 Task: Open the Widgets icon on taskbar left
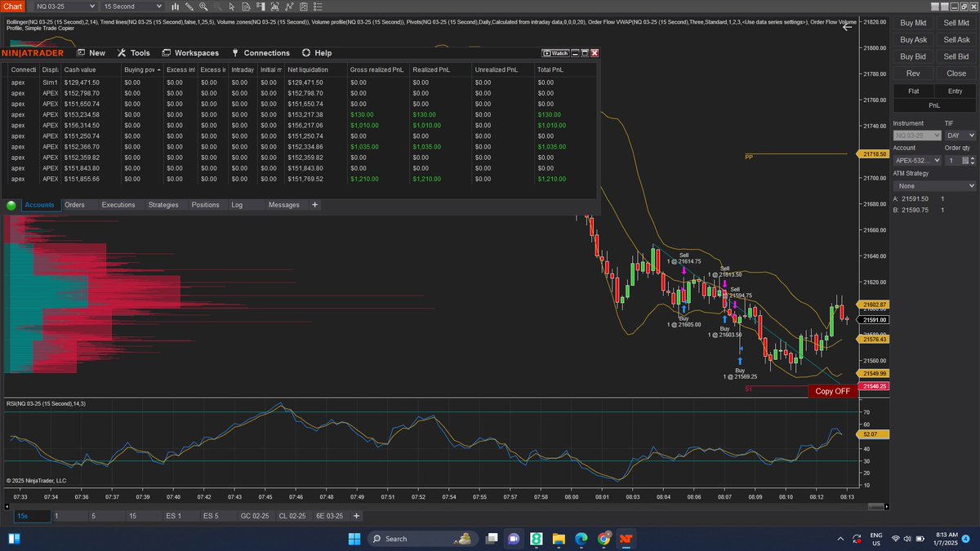click(16, 539)
